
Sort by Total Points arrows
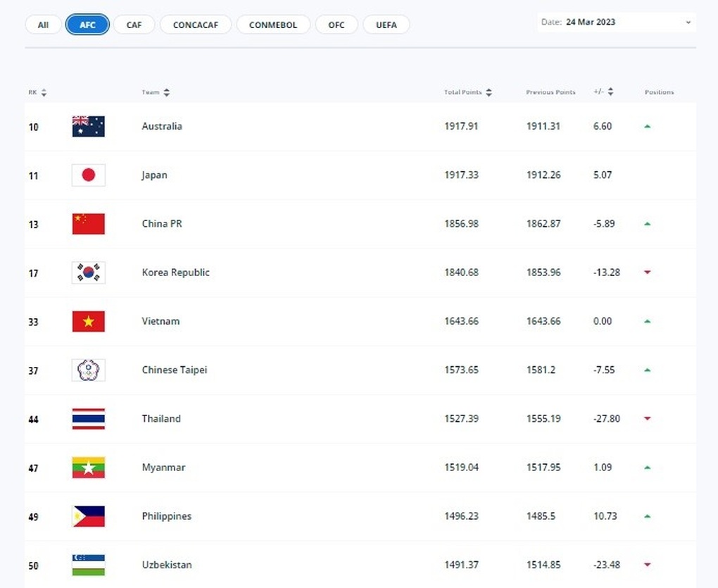(x=489, y=92)
